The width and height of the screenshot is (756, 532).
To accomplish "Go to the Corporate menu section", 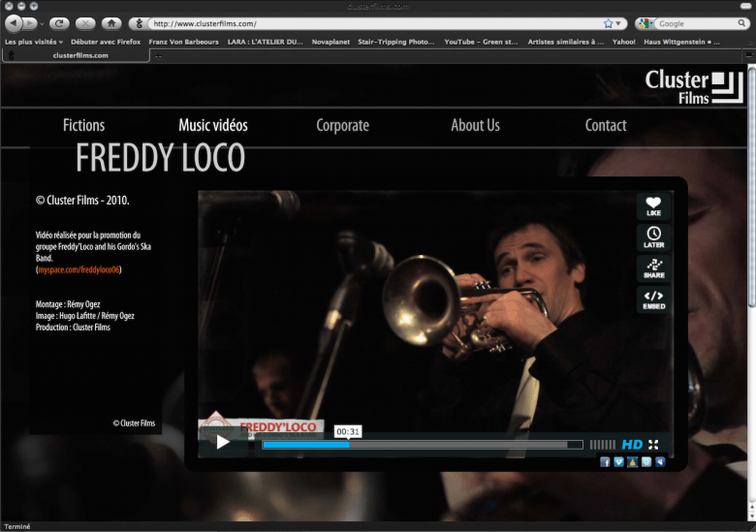I will [342, 125].
